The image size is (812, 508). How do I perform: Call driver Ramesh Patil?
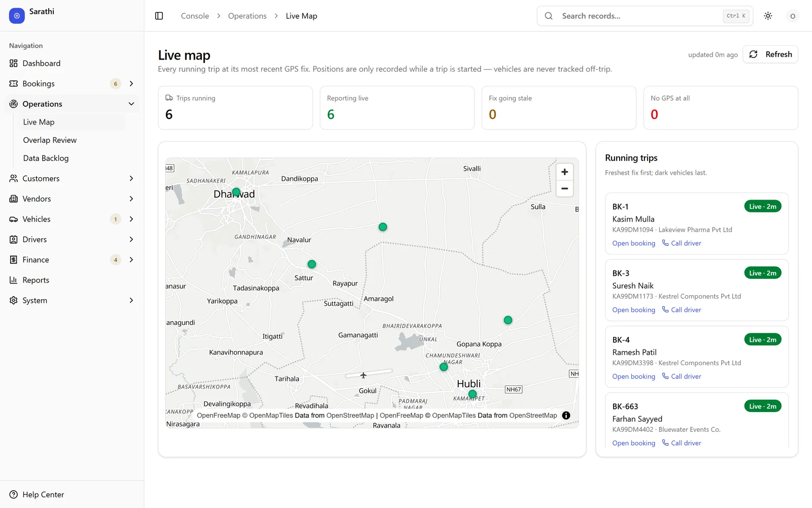coord(682,376)
